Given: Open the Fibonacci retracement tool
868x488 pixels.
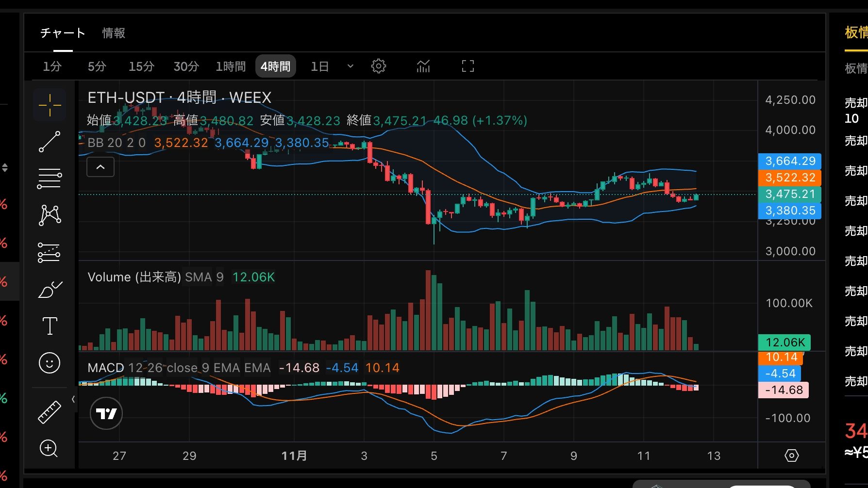Looking at the screenshot, I should pyautogui.click(x=50, y=179).
